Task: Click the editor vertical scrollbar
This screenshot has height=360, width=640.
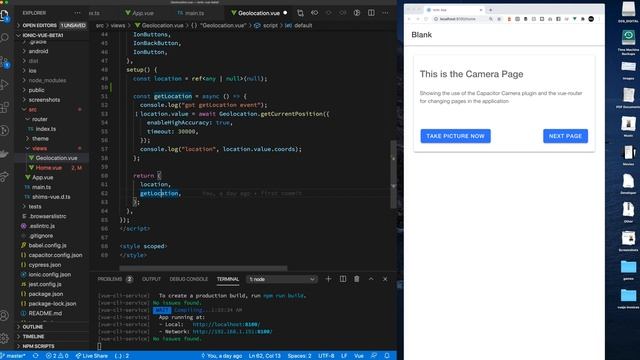Action: click(393, 175)
